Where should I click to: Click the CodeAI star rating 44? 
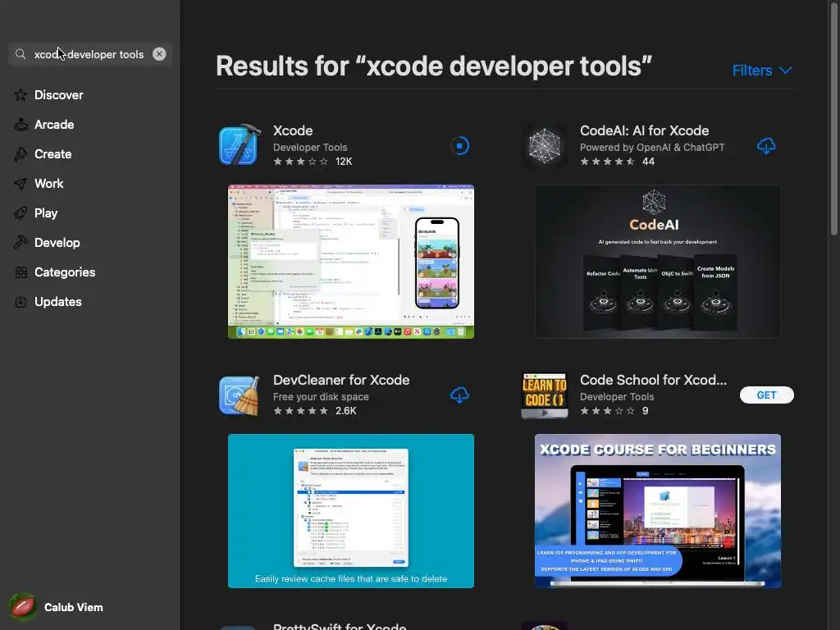click(617, 162)
